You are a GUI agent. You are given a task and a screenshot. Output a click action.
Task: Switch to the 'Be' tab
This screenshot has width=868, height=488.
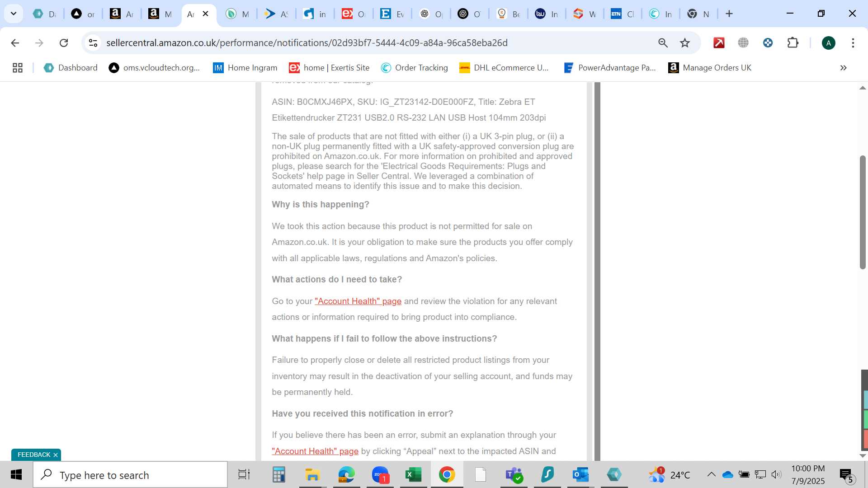[x=508, y=14]
